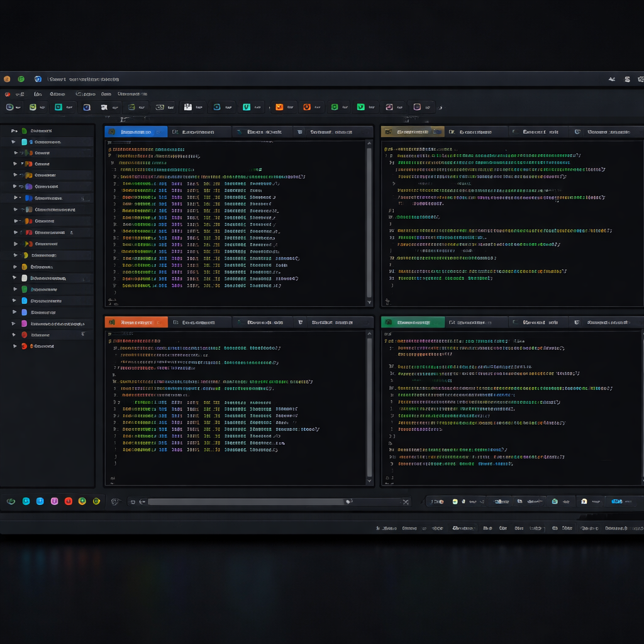Click the red icon in the bottom bar

tap(68, 501)
